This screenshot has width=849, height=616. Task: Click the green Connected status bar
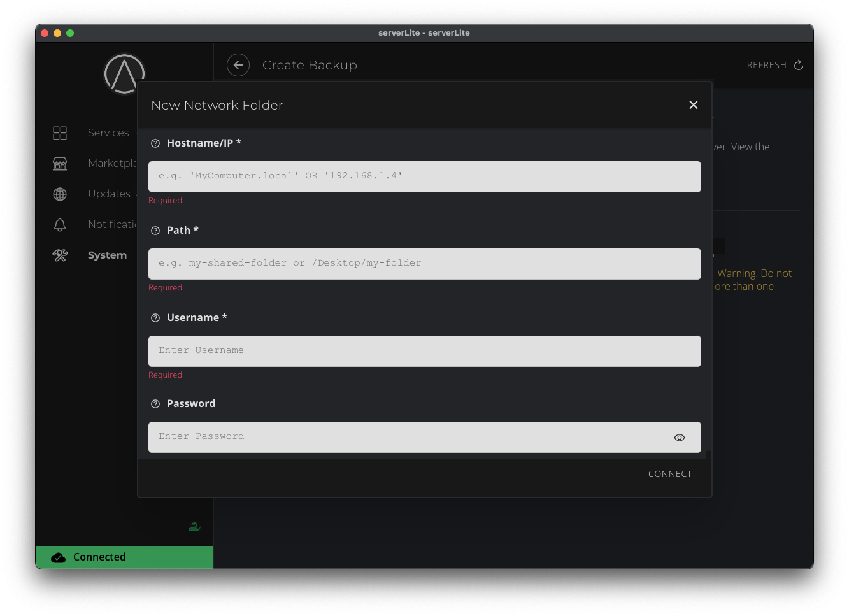[x=125, y=557]
